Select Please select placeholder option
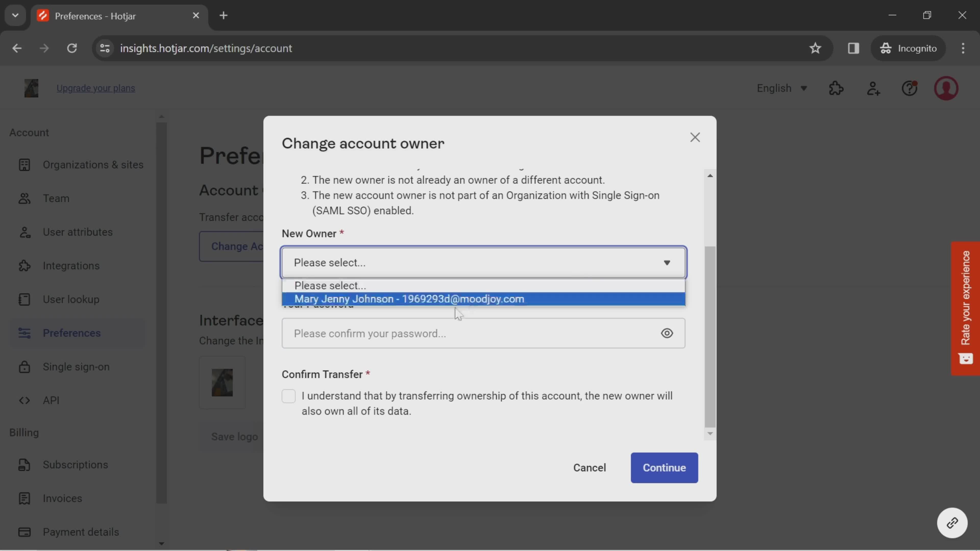Image resolution: width=980 pixels, height=551 pixels. (x=483, y=285)
